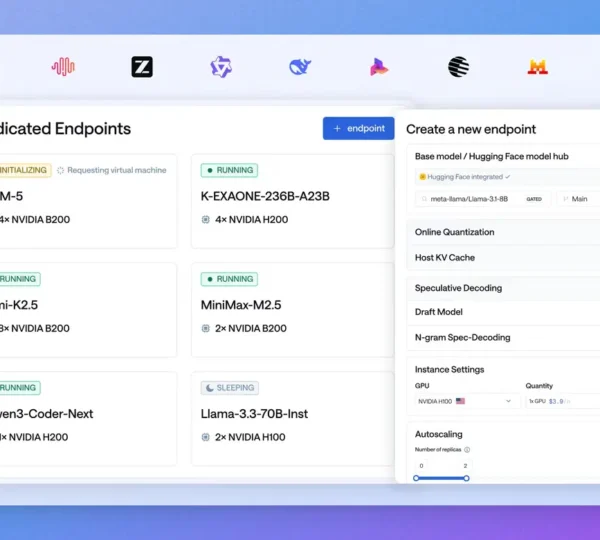This screenshot has width=600, height=540.
Task: Click the Hugging Face integrated badge
Action: pos(465,176)
